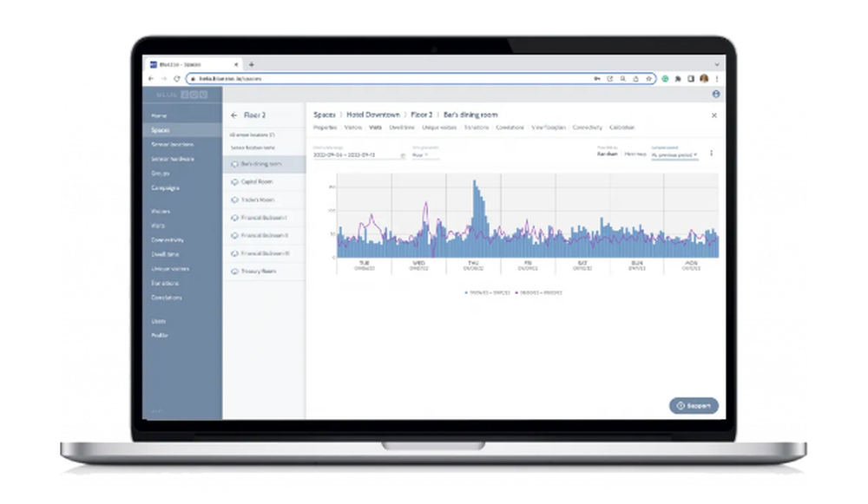Open the Chrome profile avatar
Viewport: 868px width, 504px height.
click(x=704, y=79)
